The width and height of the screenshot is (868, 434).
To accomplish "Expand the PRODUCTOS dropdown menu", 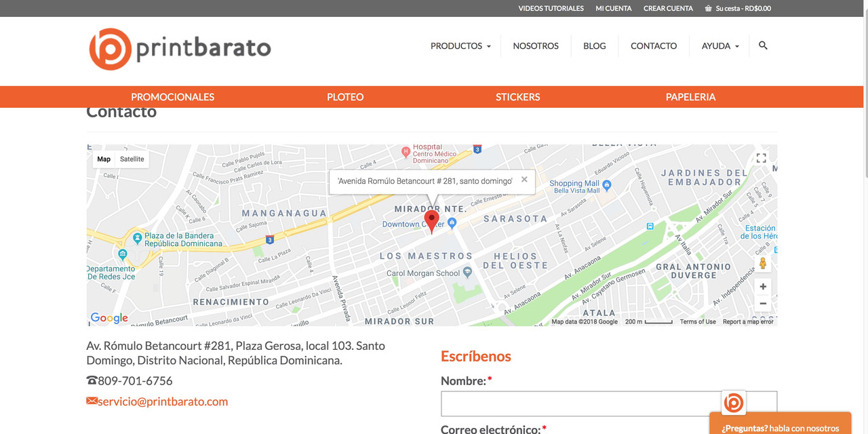I will (460, 46).
